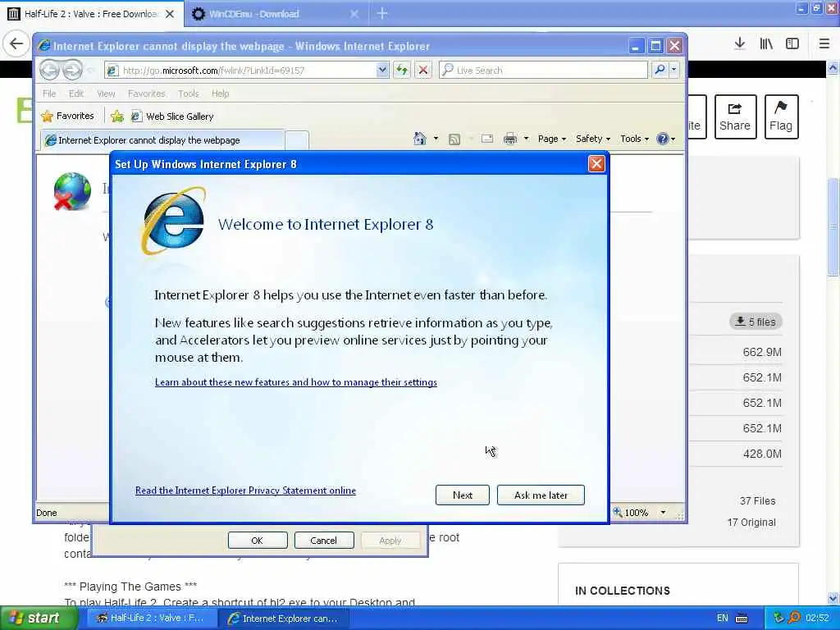Click the RSS Feeds icon
840x630 pixels.
coord(454,139)
